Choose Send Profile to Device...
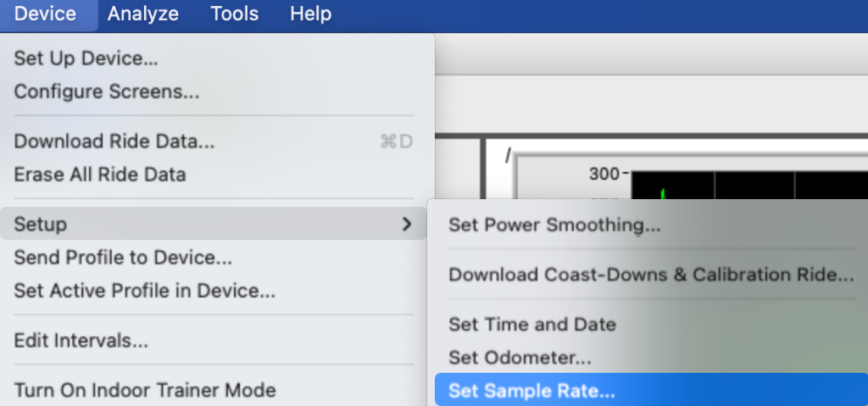Viewport: 868px width, 406px height. pos(123,258)
